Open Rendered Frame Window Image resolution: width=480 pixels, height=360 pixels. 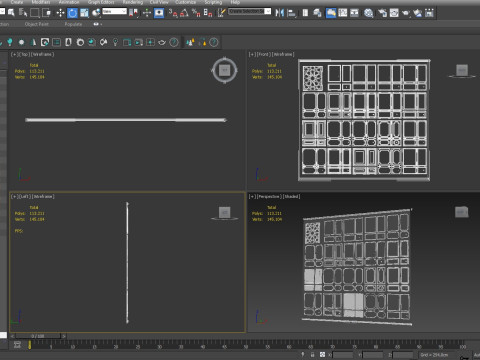point(394,13)
